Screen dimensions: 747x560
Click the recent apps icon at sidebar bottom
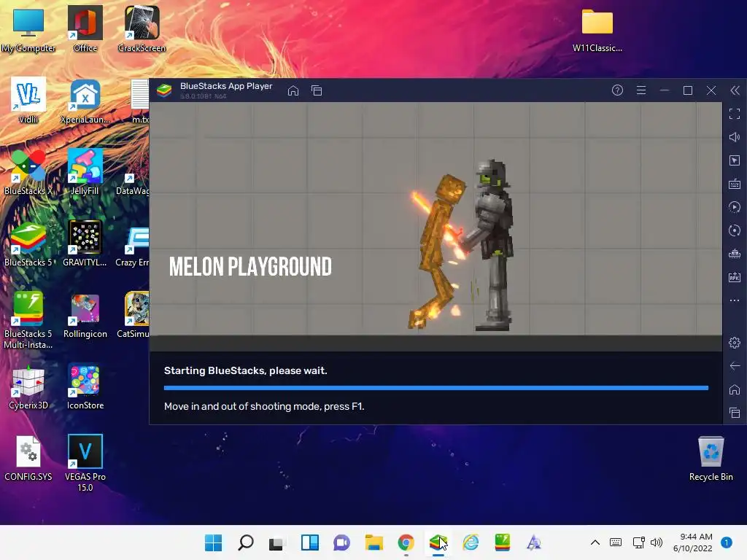pos(735,413)
